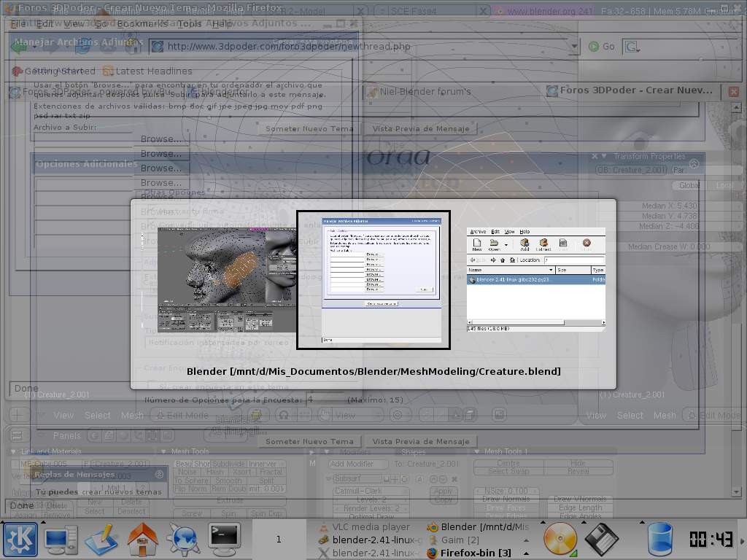Open Firefox Edit menu
The height and width of the screenshot is (560, 747).
(44, 23)
